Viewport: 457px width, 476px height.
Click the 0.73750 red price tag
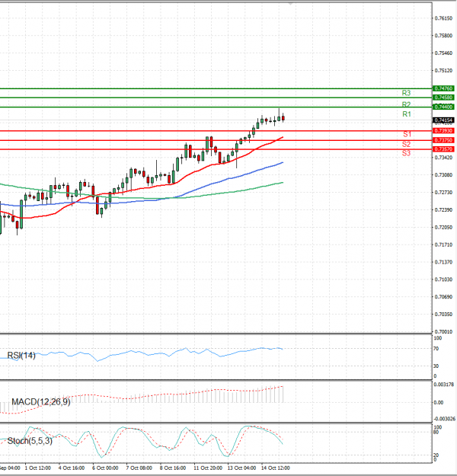click(443, 140)
